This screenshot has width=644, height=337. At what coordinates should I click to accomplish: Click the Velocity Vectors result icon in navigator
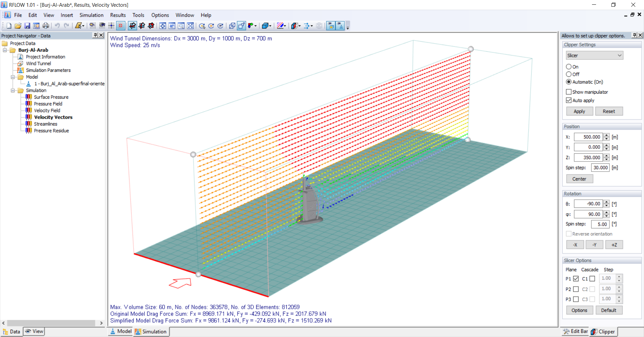(x=29, y=117)
